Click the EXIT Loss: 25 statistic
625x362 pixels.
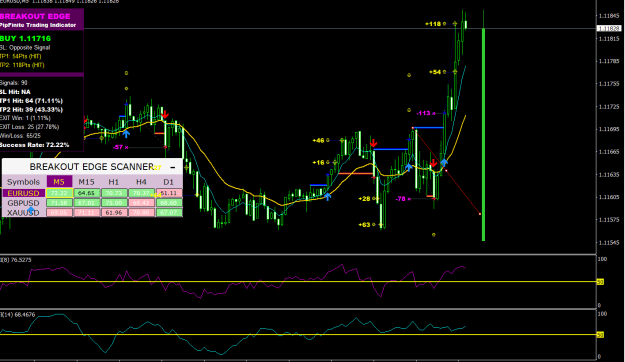coord(29,127)
